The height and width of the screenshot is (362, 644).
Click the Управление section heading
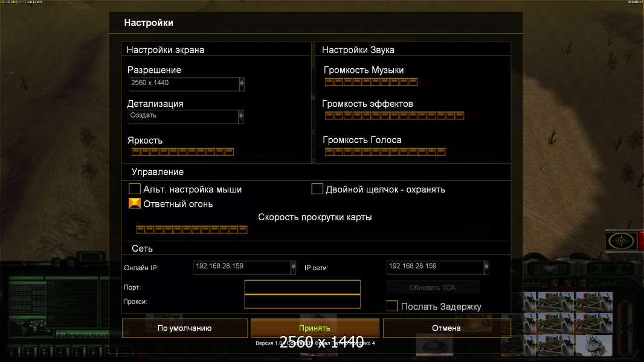tap(158, 172)
